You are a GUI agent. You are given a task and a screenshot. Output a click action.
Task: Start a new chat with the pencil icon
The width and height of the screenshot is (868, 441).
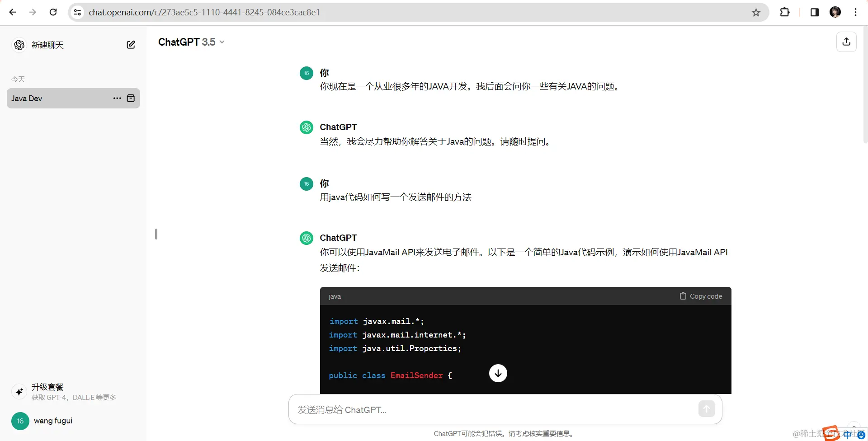(131, 45)
